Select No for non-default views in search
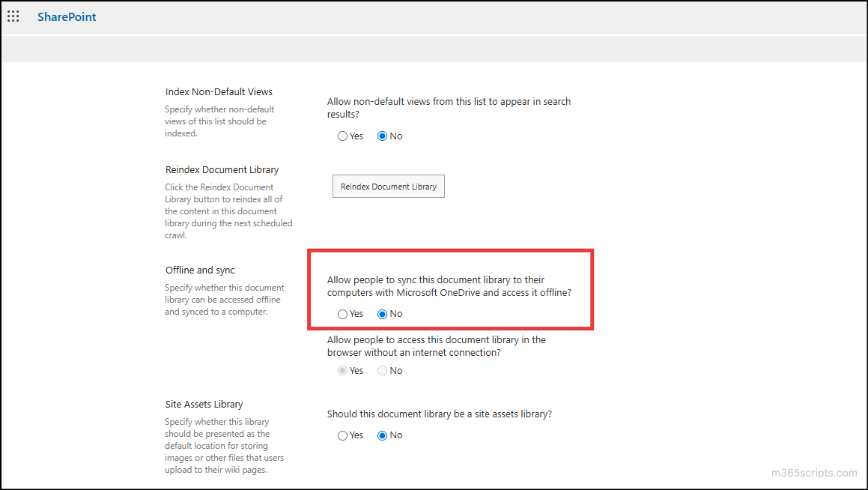 tap(381, 136)
